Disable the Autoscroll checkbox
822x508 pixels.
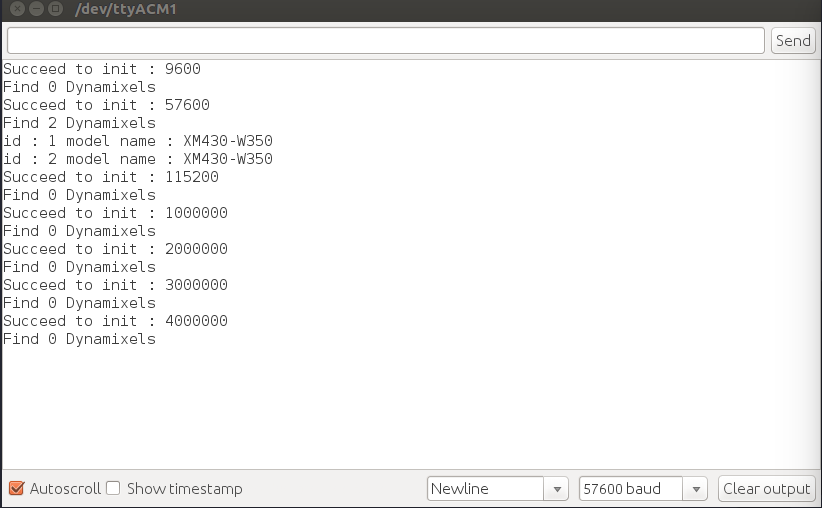[16, 488]
